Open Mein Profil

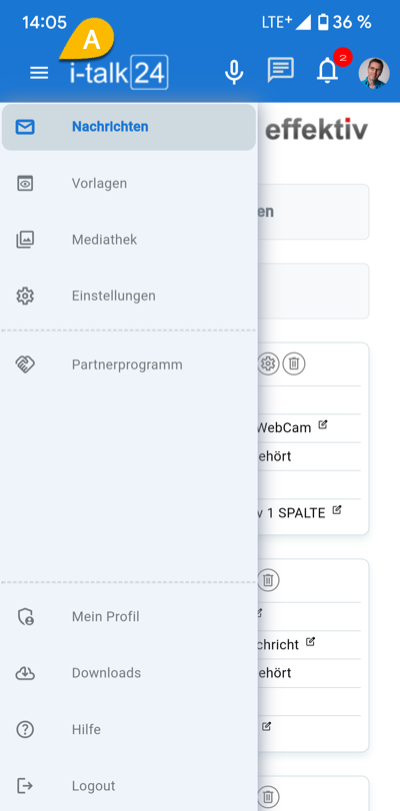[x=129, y=617]
